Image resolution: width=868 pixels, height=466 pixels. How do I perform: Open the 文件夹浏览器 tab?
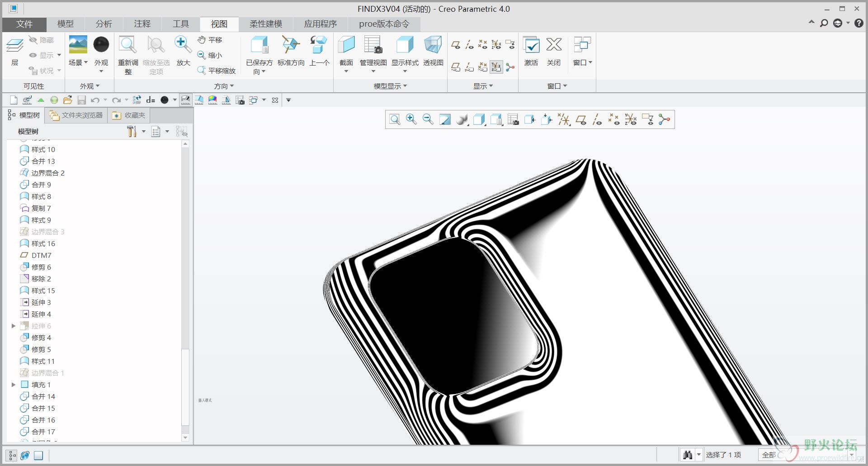(77, 115)
